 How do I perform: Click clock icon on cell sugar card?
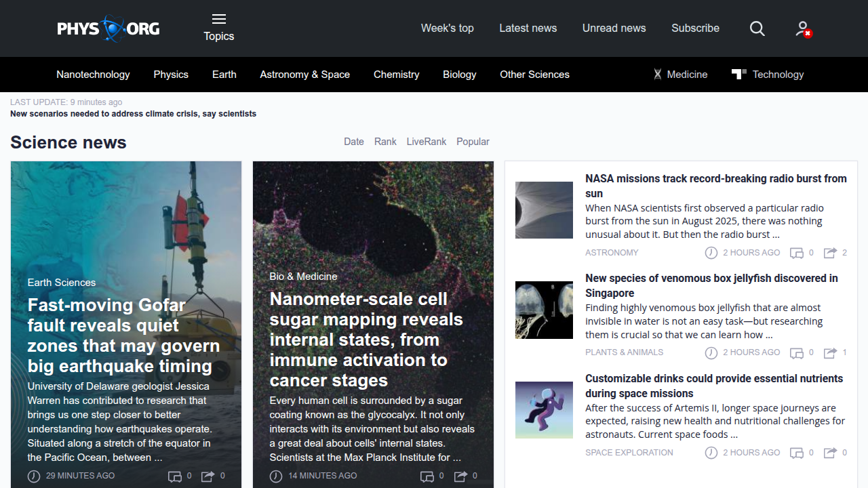[x=276, y=476]
